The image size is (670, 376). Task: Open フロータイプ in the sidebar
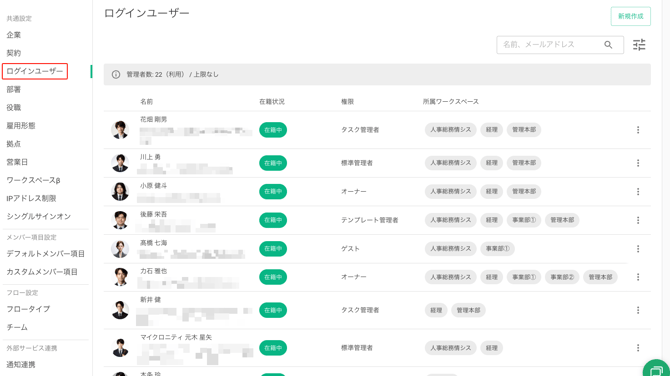[x=28, y=308]
